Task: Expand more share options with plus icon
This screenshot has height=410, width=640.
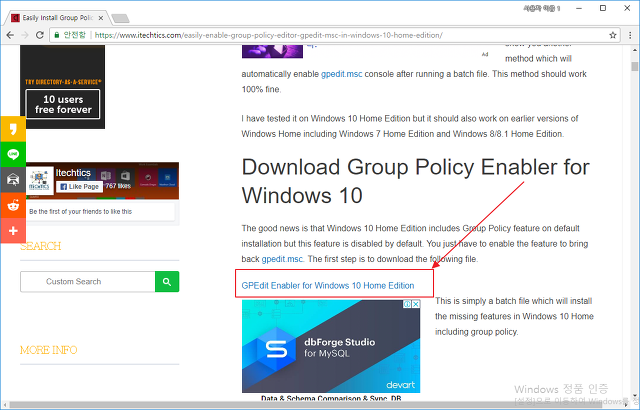Action: (13, 230)
